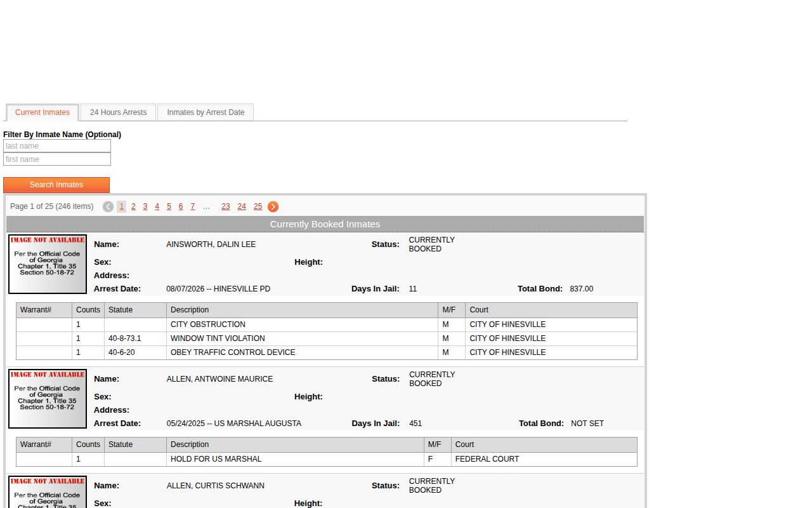
Task: Click the HOLD FOR US MARSHAL description
Action: click(216, 459)
